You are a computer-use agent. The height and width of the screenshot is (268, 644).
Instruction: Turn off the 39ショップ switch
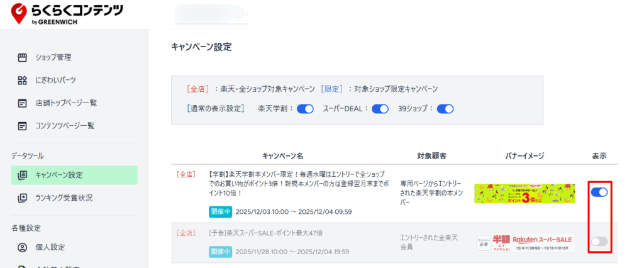(x=445, y=109)
